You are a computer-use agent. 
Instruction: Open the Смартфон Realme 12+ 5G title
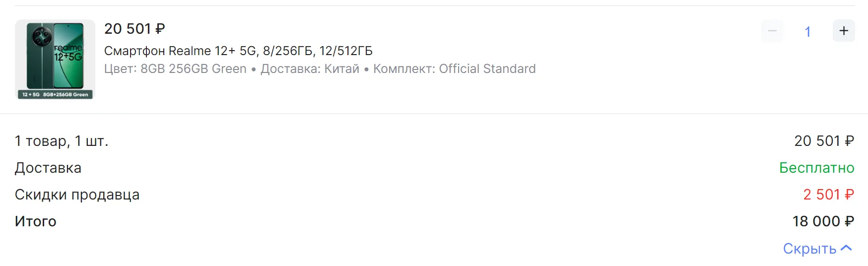(x=238, y=51)
